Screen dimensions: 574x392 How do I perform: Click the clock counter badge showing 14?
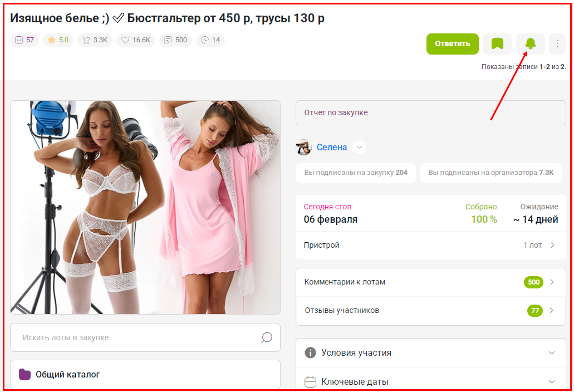210,40
